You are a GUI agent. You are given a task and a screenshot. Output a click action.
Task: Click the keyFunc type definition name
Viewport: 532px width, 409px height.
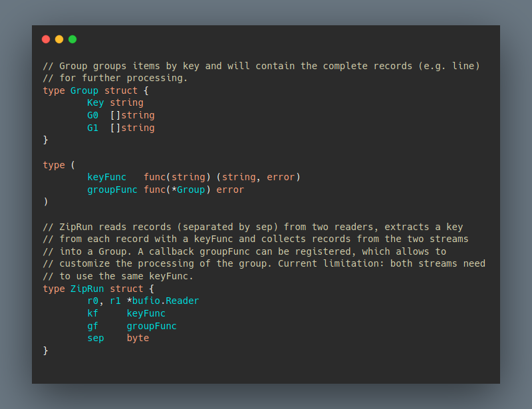[x=106, y=177]
